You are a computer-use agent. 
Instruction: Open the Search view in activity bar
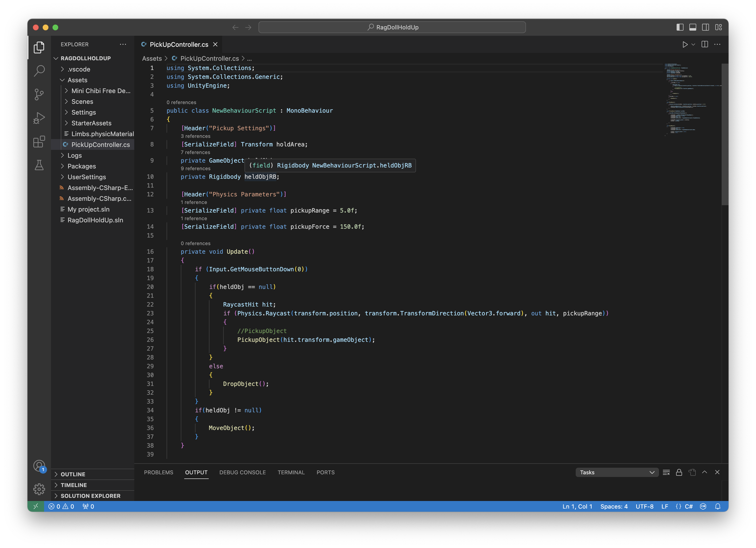coord(39,71)
